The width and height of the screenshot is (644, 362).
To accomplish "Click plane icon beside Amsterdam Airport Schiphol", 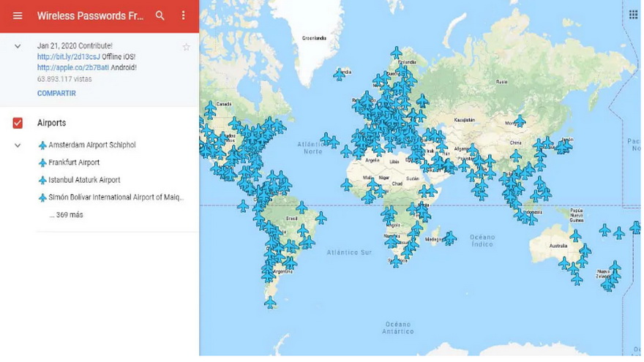I will point(42,146).
